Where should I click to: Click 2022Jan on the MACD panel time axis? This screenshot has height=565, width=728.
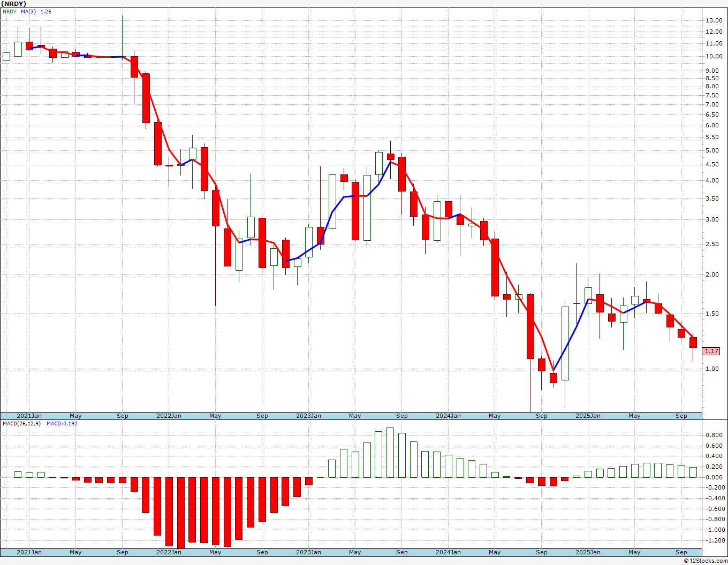[169, 552]
